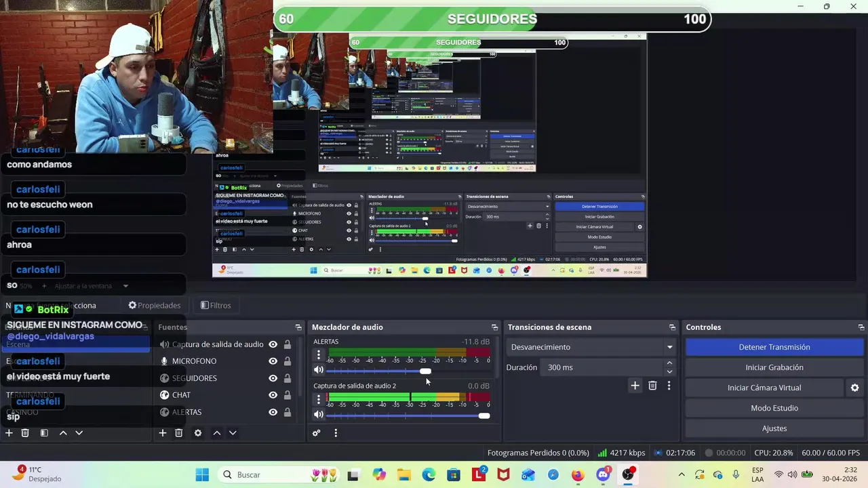Viewport: 868px width, 488px height.
Task: Hide the CHAT source
Action: (x=273, y=395)
